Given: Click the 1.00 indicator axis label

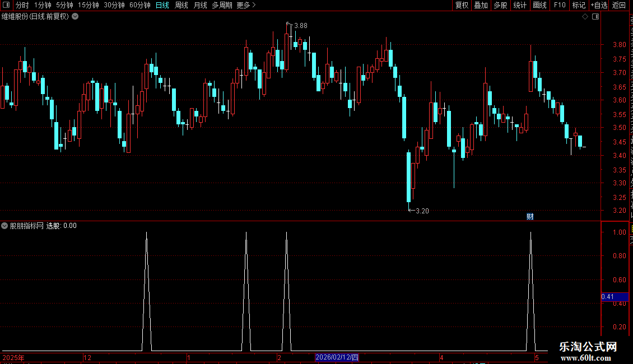Looking at the screenshot, I should 620,232.
